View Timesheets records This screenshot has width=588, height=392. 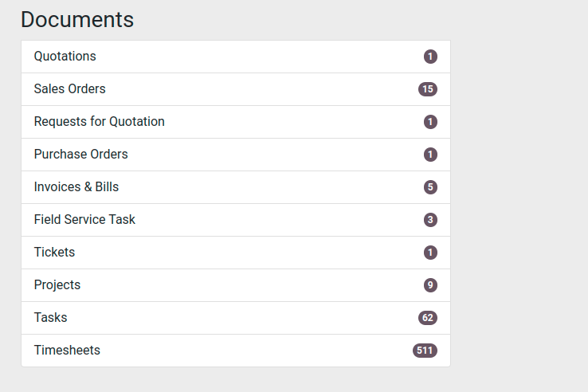coord(236,351)
